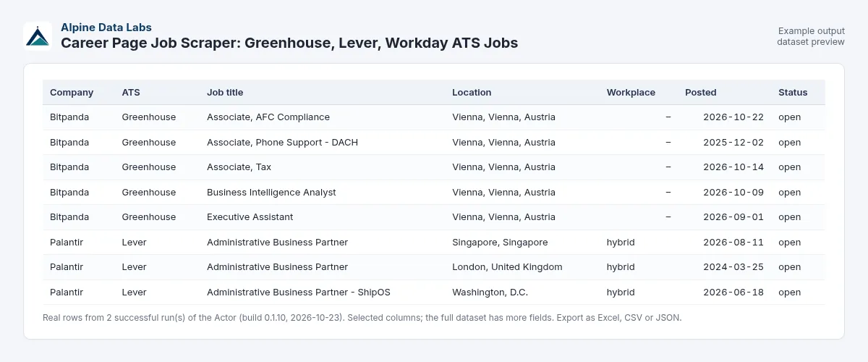Click the 'Singapore, Singapore' location cell
Viewport: 868px width, 362px height.
500,243
